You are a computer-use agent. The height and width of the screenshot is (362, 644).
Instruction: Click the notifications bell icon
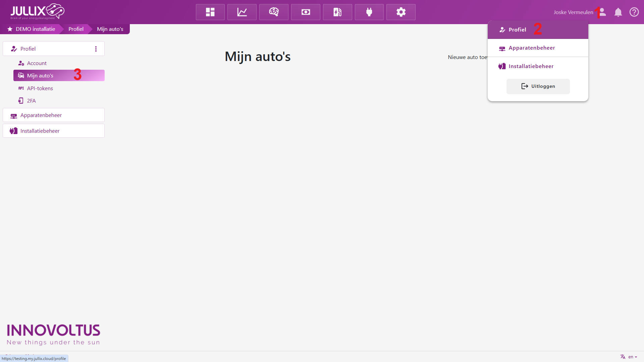(618, 12)
